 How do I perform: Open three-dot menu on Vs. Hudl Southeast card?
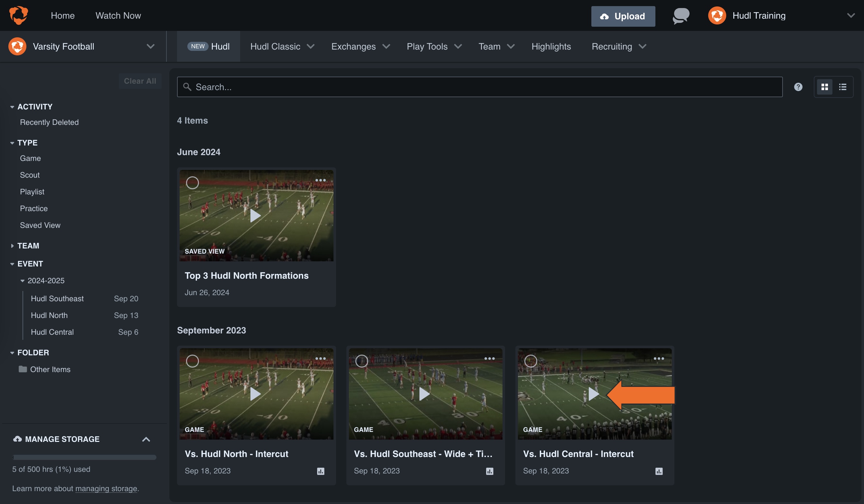click(x=490, y=359)
